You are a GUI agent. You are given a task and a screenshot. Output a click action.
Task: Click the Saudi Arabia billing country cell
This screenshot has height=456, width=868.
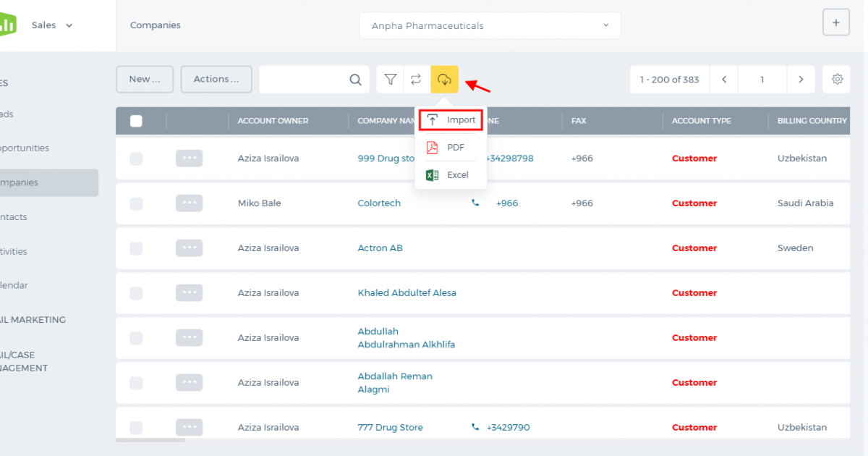click(805, 203)
